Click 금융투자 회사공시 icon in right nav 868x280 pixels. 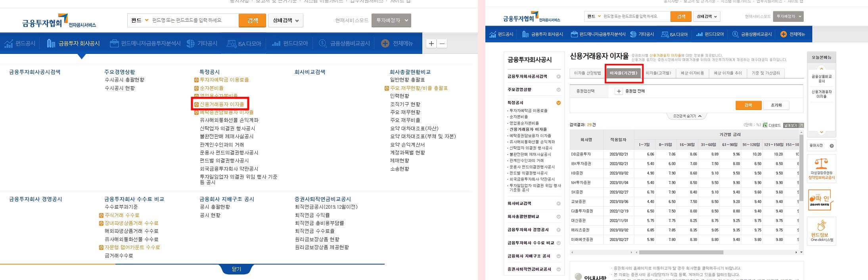[x=525, y=34]
